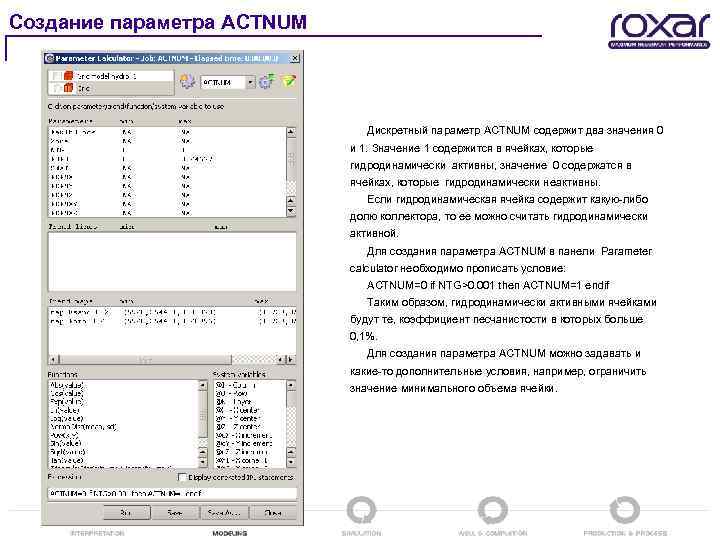The width and height of the screenshot is (720, 540).
Task: Tick the checkbox beside the grid model row
Action: click(56, 75)
